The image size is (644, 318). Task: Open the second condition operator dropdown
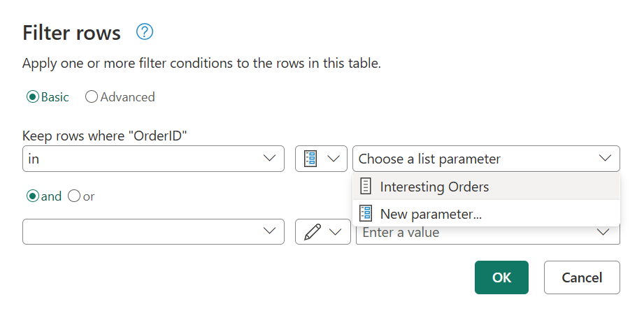click(x=269, y=232)
